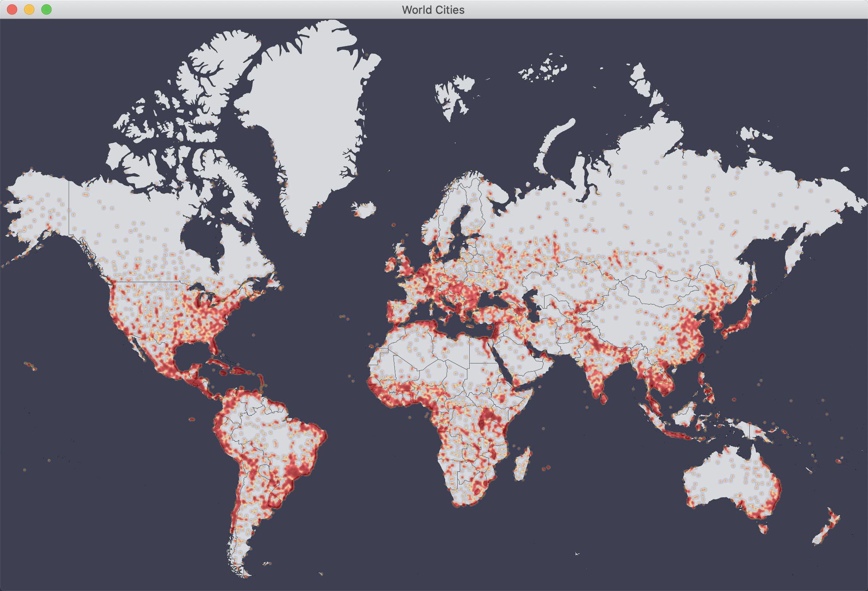
Task: Click the Hawaiian Islands cluster
Action: (30, 366)
